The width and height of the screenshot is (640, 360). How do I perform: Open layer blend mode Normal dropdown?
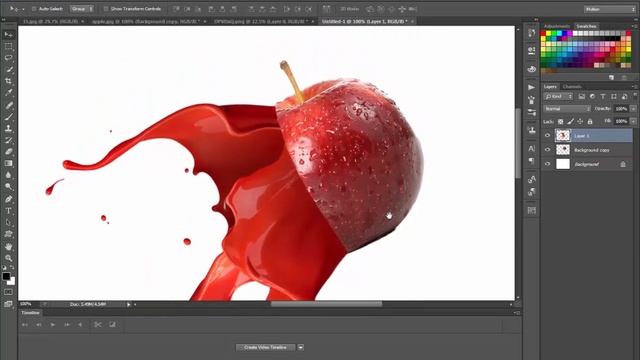pyautogui.click(x=567, y=109)
